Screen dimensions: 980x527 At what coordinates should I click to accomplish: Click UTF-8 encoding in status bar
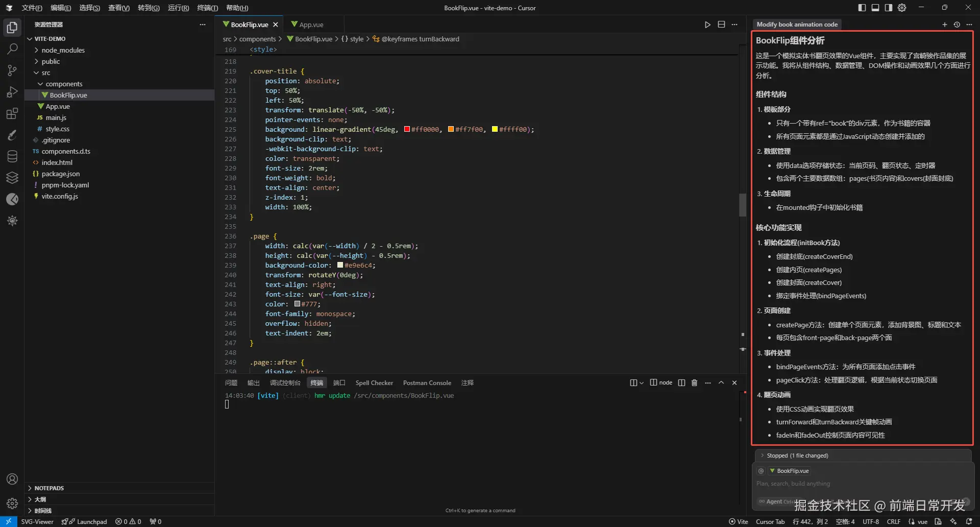coord(871,521)
